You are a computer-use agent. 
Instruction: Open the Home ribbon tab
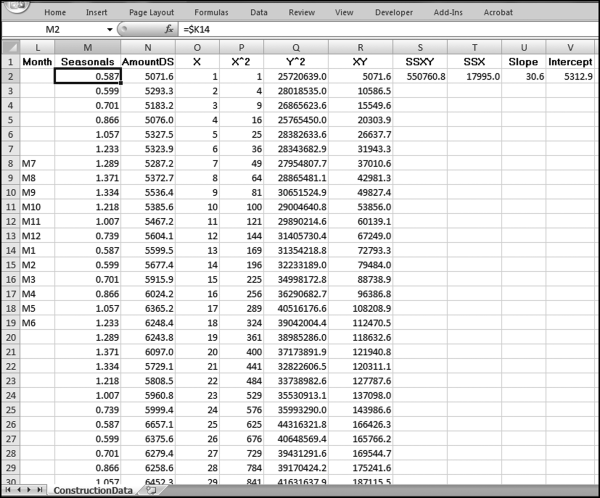click(x=55, y=12)
